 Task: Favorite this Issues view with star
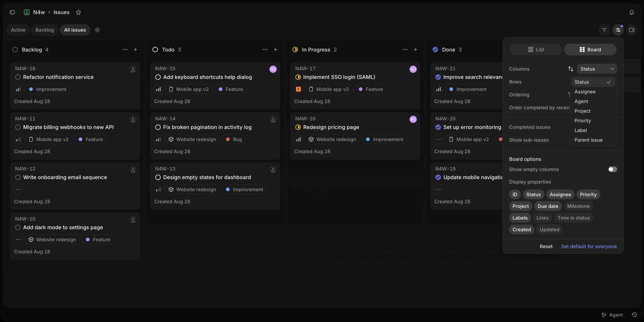[x=78, y=12]
